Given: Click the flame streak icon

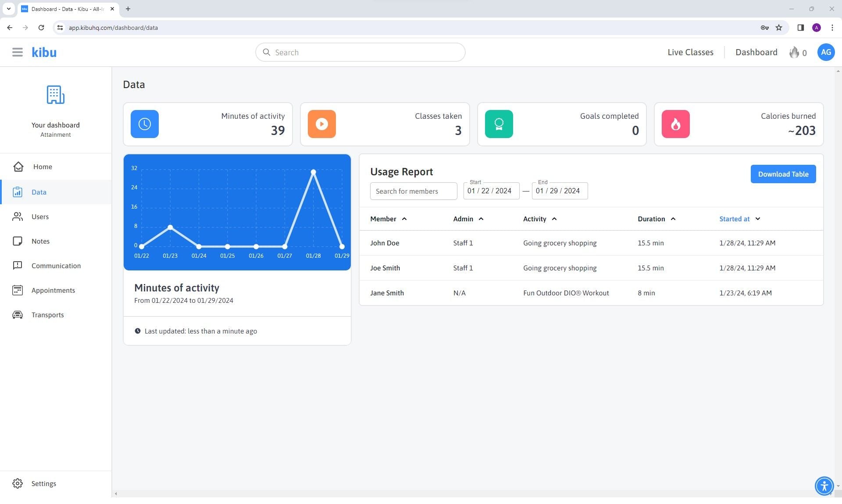Looking at the screenshot, I should [x=794, y=53].
